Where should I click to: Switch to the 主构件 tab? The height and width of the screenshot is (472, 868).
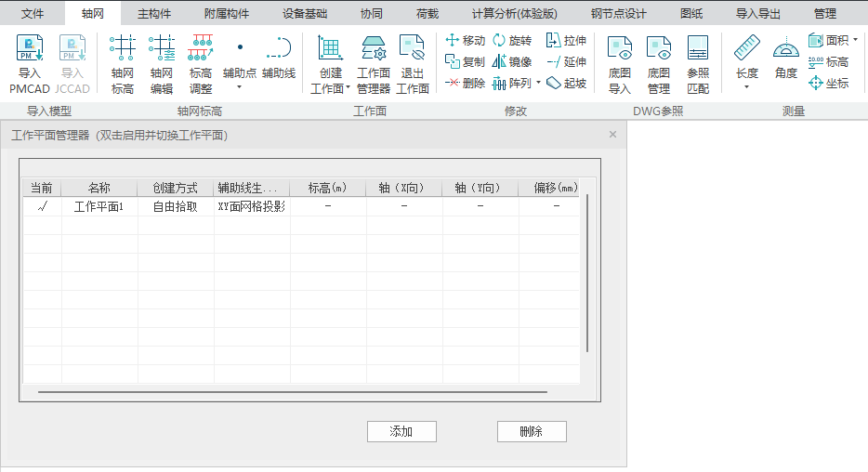[154, 13]
